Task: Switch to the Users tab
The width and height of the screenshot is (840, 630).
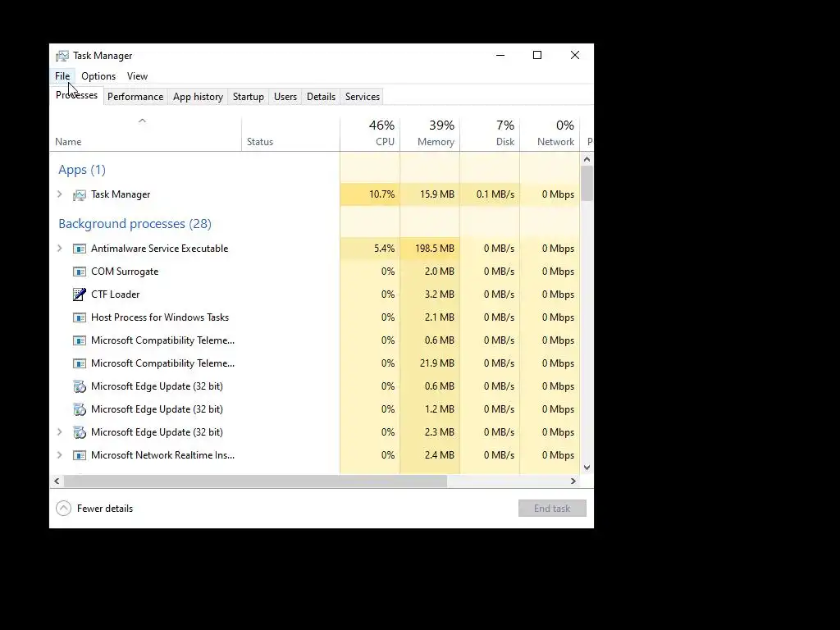Action: pos(285,97)
